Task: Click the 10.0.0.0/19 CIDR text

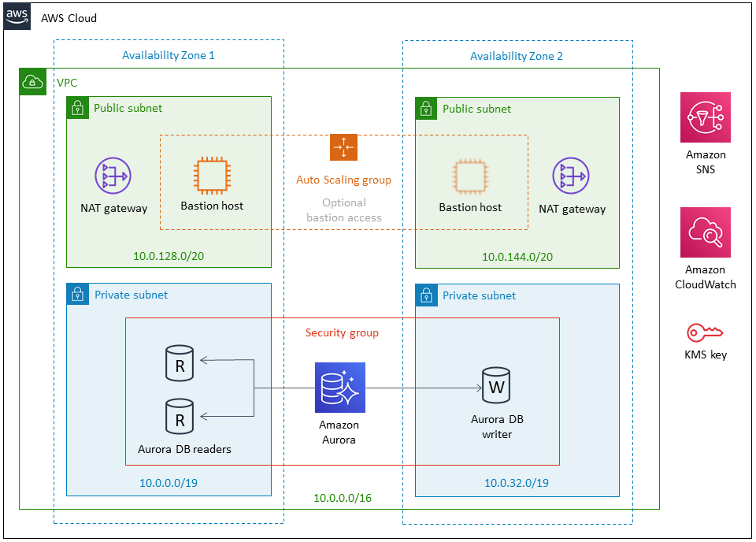Action: (x=169, y=483)
